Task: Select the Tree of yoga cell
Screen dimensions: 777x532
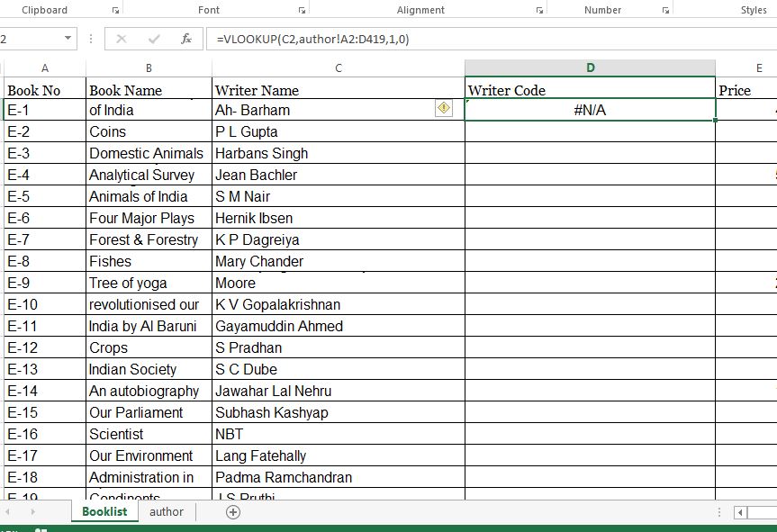Action: [x=149, y=283]
